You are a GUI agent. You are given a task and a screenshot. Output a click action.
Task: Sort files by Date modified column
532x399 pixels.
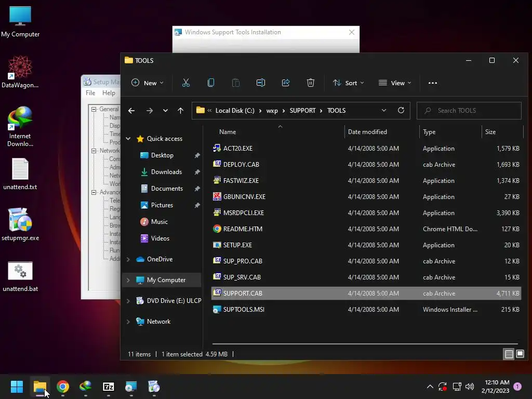pyautogui.click(x=382, y=132)
